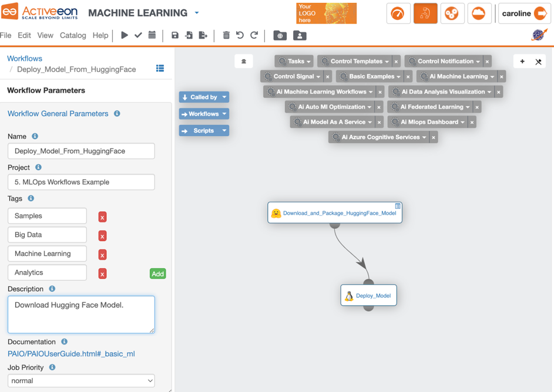Open the PAIOUserGuide documentation link
This screenshot has width=554, height=392.
point(71,353)
